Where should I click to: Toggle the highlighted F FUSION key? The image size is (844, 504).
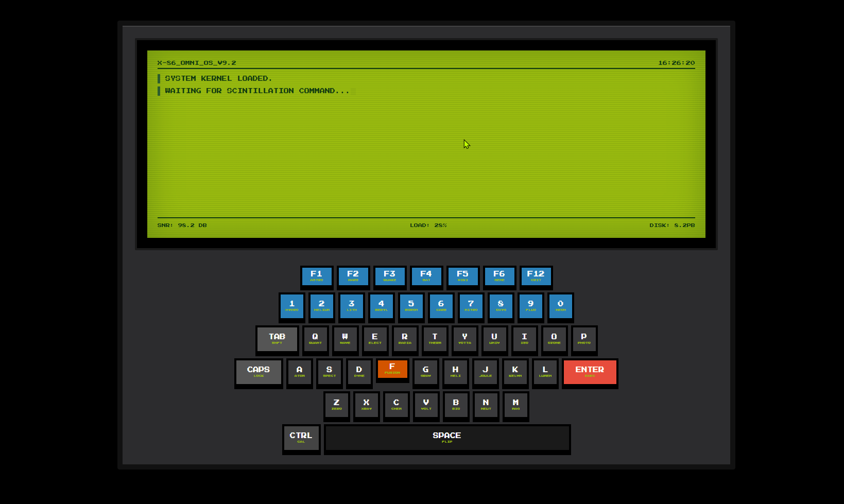coord(392,369)
